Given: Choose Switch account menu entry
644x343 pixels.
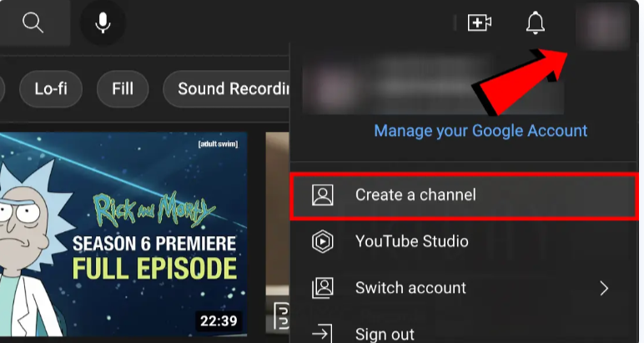Looking at the screenshot, I should point(464,288).
